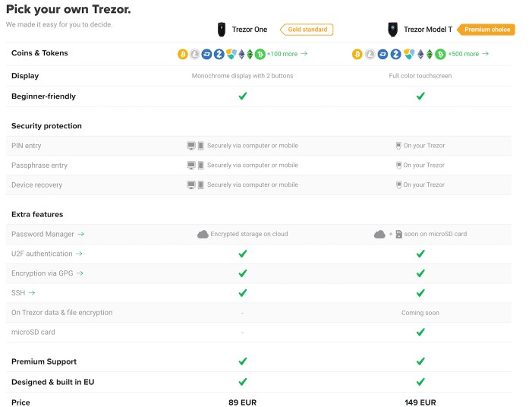Viewport: 532px width, 407px height.
Task: Click the Litecoin icon under Trezor One
Action: (x=194, y=54)
